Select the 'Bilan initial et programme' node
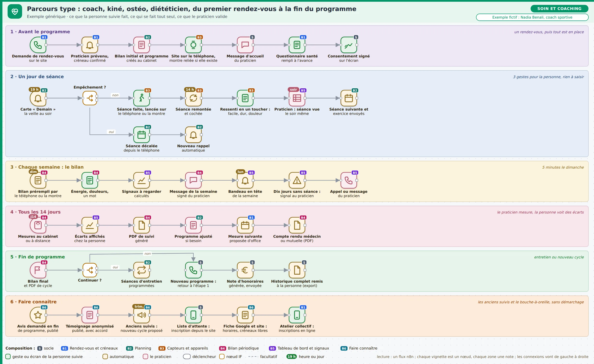Screen dimensions: 594x364 [x=142, y=45]
